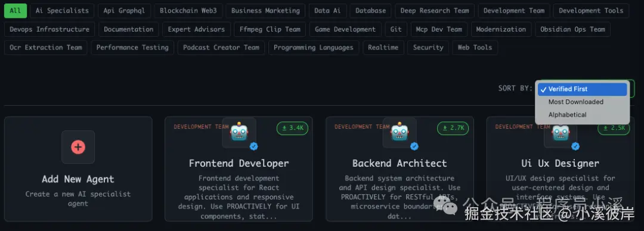Click 'Create a new AI specialist agent' text
Screen dimensions: 644x231
[x=78, y=199]
